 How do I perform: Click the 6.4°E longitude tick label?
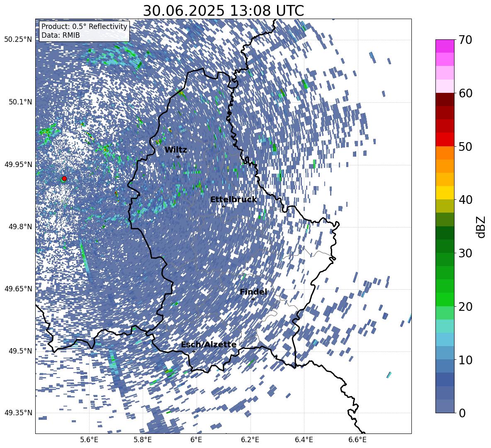(304, 440)
